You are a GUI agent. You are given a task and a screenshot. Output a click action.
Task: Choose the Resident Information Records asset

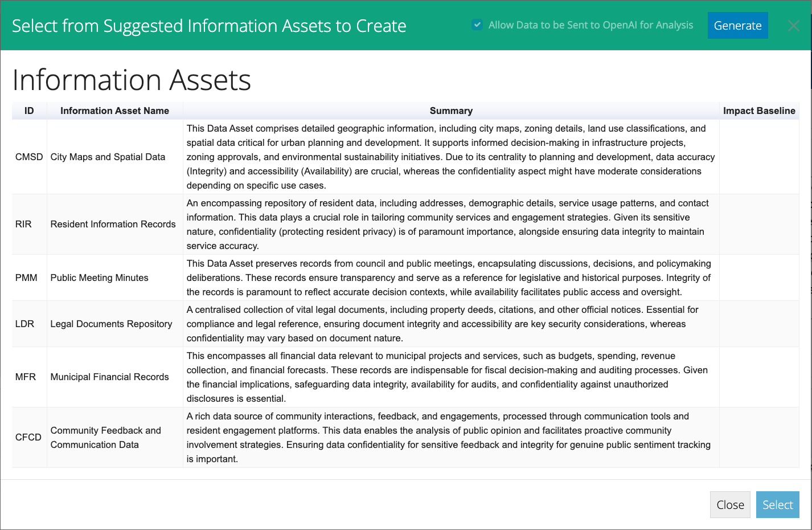113,224
